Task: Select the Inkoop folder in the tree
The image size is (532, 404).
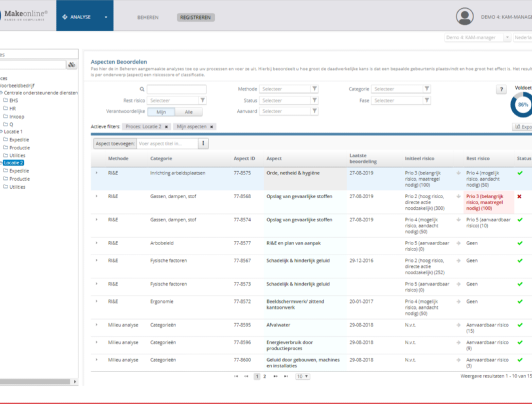Action: (16, 116)
